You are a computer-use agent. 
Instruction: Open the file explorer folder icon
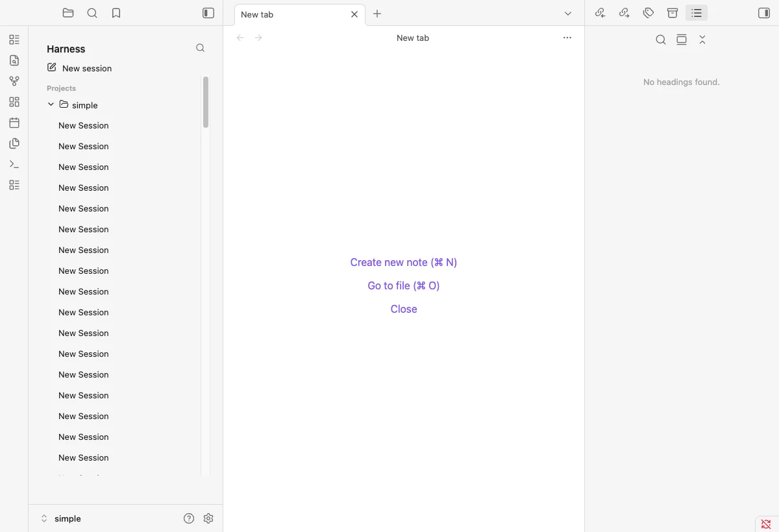click(x=68, y=13)
